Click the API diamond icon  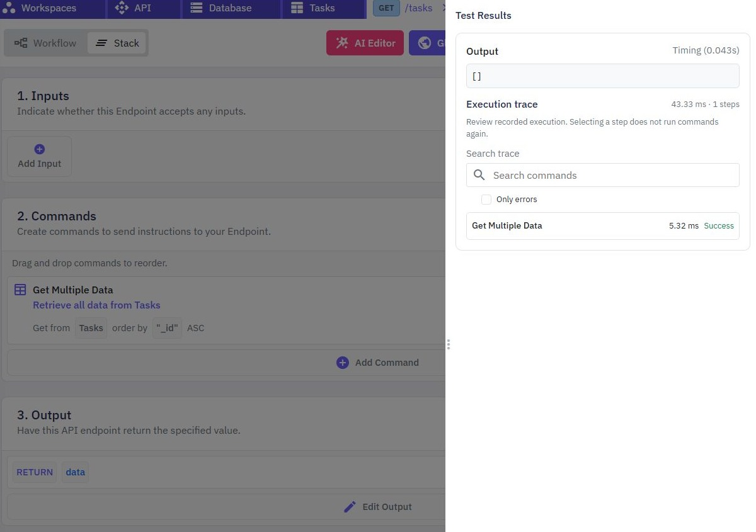(122, 8)
